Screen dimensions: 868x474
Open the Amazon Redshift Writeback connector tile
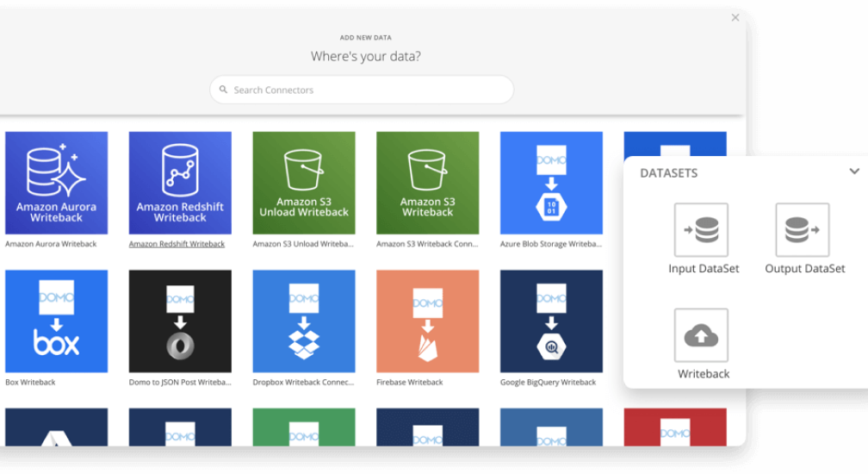(x=180, y=183)
